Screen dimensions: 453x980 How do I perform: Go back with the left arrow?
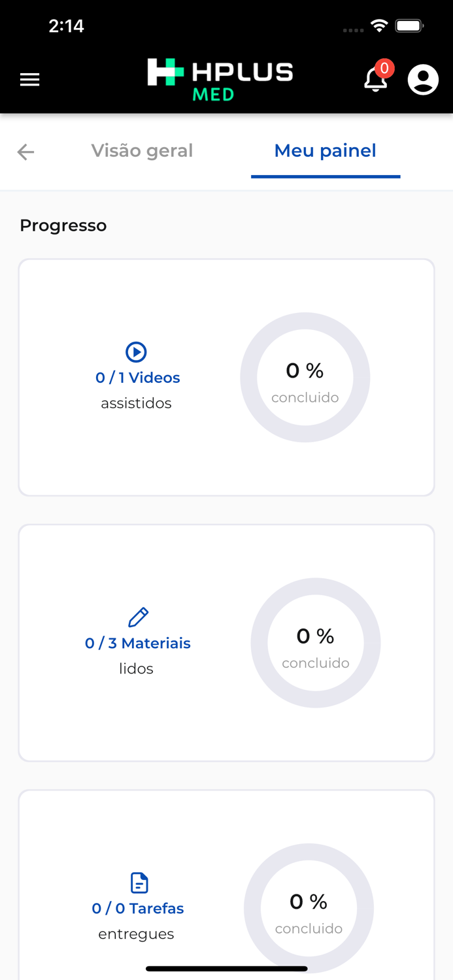[x=25, y=152]
